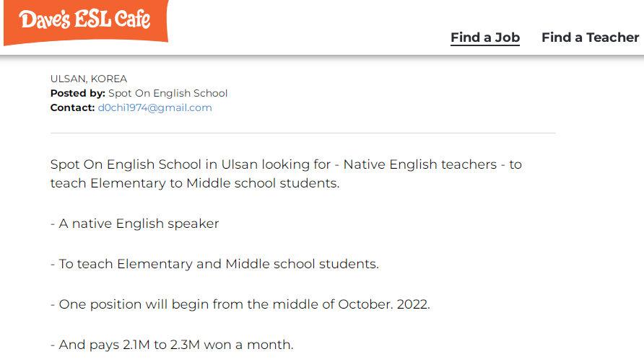644x362 pixels.
Task: Click the 'Posted by:' label
Action: (78, 93)
